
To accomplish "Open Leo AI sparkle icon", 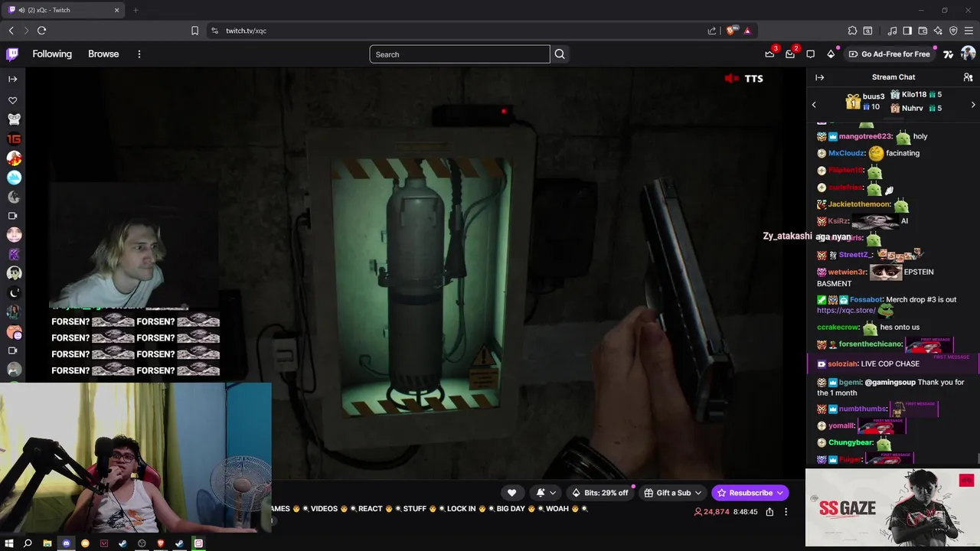I will tap(938, 31).
